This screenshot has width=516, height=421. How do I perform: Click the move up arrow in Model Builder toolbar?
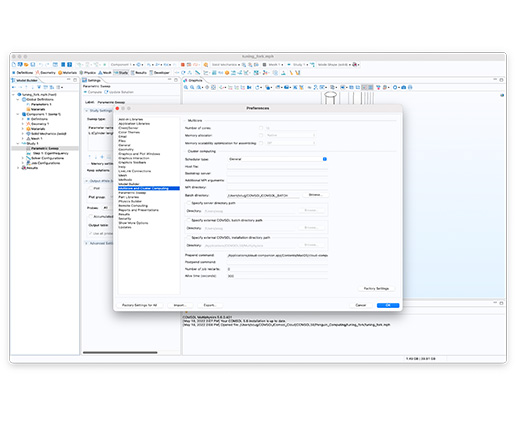click(26, 87)
